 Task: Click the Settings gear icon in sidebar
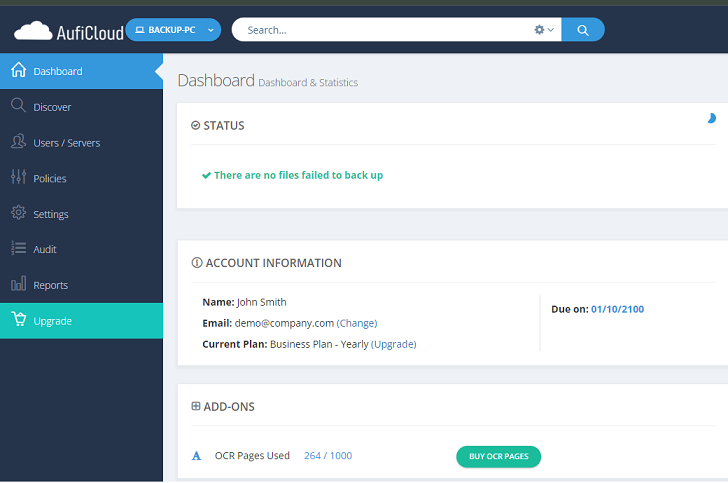[x=19, y=212]
